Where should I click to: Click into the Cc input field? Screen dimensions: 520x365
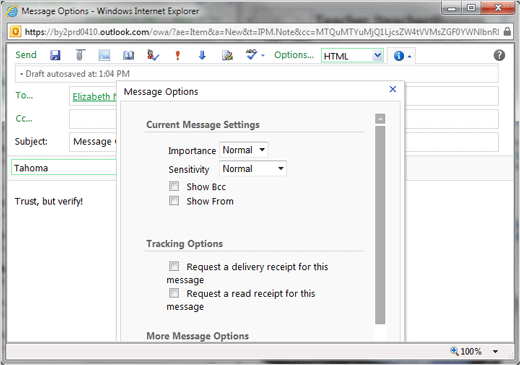click(93, 119)
